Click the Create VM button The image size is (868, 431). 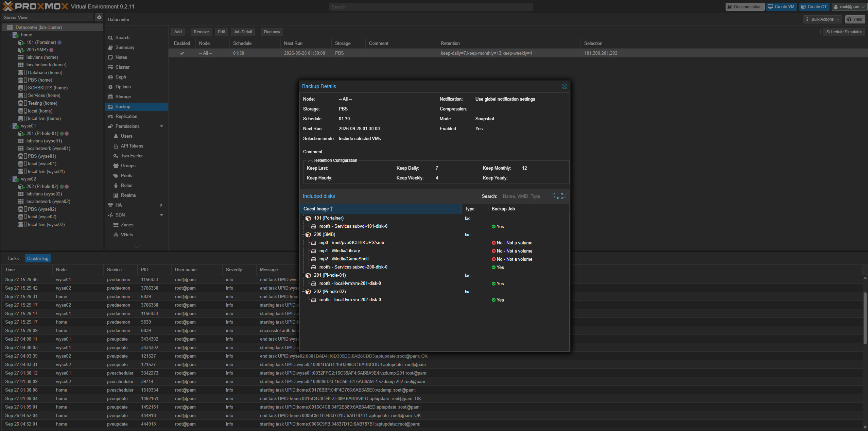[x=781, y=7]
